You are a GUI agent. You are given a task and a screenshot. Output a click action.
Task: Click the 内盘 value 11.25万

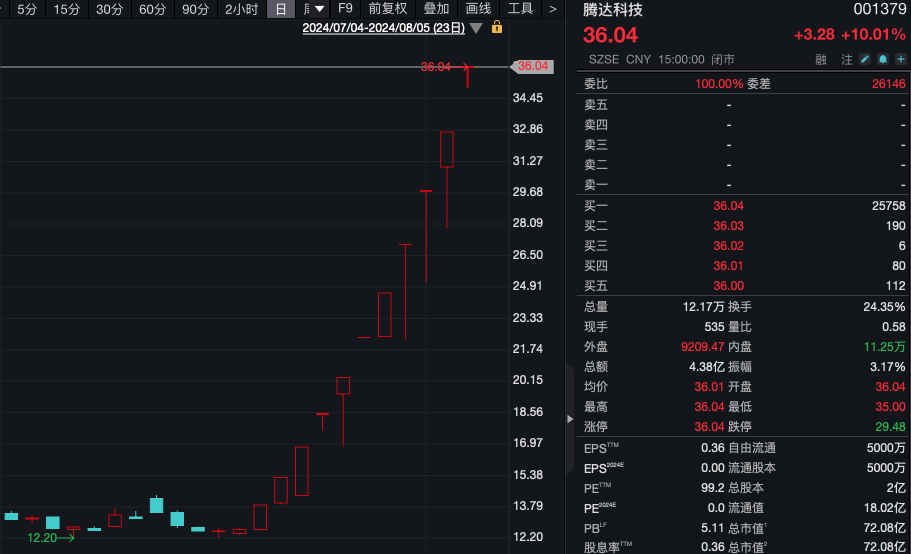[884, 347]
